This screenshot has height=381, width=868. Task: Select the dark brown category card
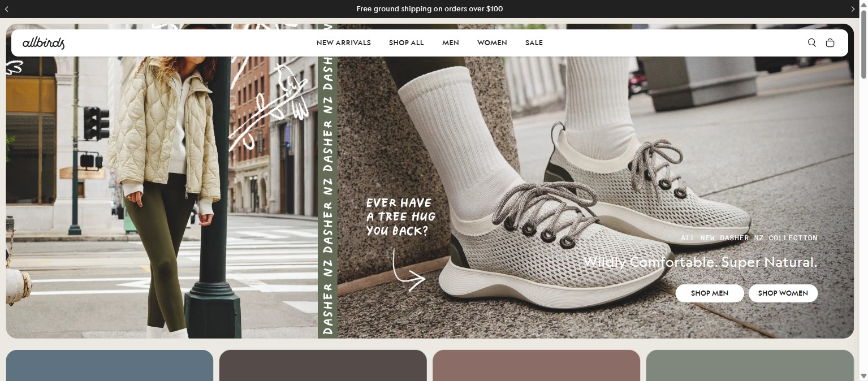pos(323,365)
